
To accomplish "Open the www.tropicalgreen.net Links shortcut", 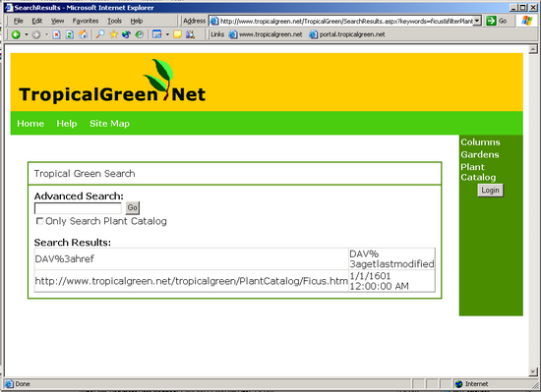I will [x=266, y=34].
